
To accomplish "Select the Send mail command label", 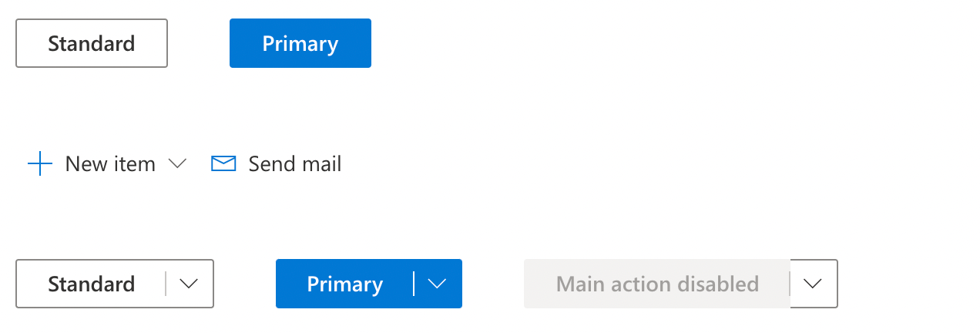I will (x=294, y=164).
